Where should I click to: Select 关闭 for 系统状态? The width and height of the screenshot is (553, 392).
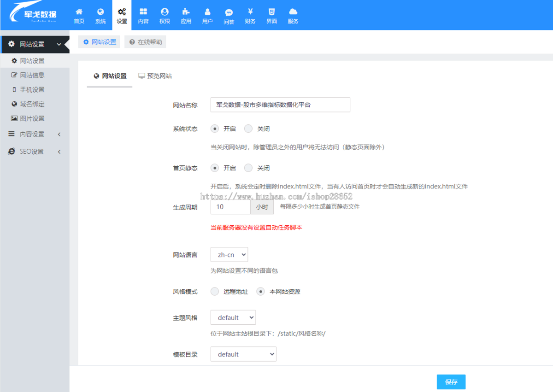(248, 129)
